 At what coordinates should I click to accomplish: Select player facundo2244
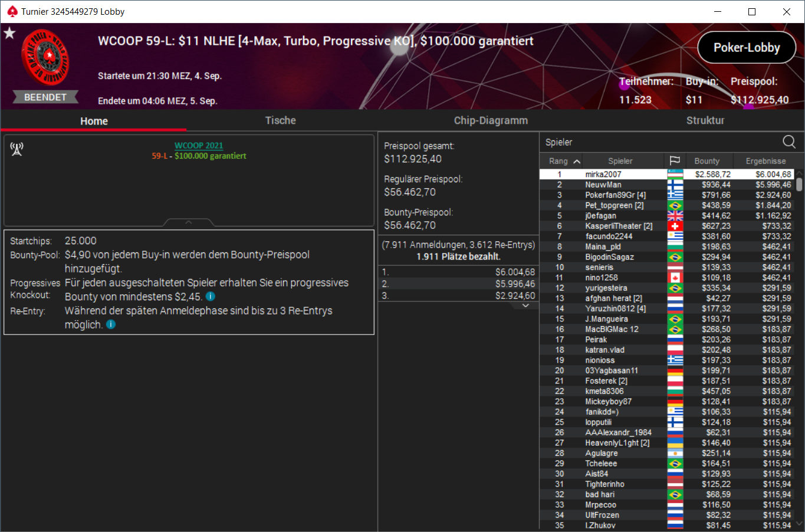tap(667, 237)
